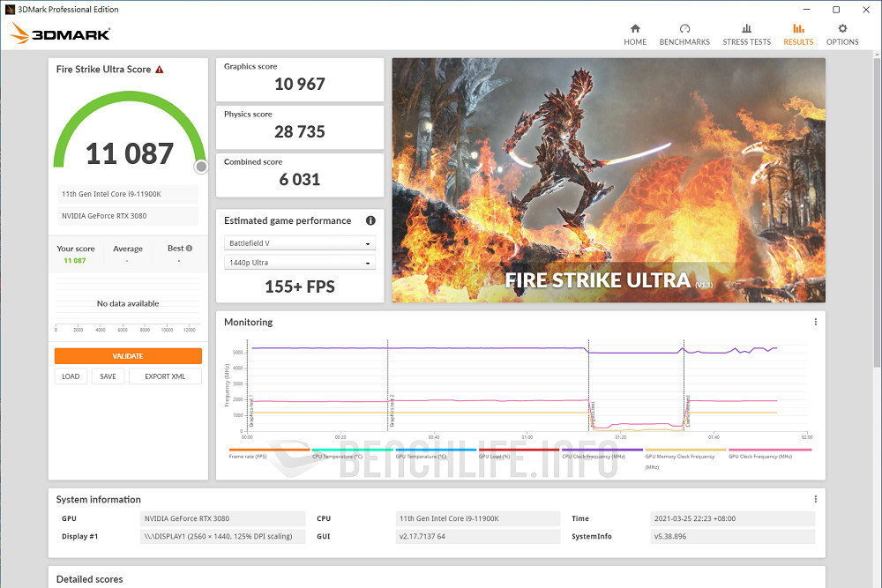Open the 1440p Ultra resolution dropdown

[299, 261]
